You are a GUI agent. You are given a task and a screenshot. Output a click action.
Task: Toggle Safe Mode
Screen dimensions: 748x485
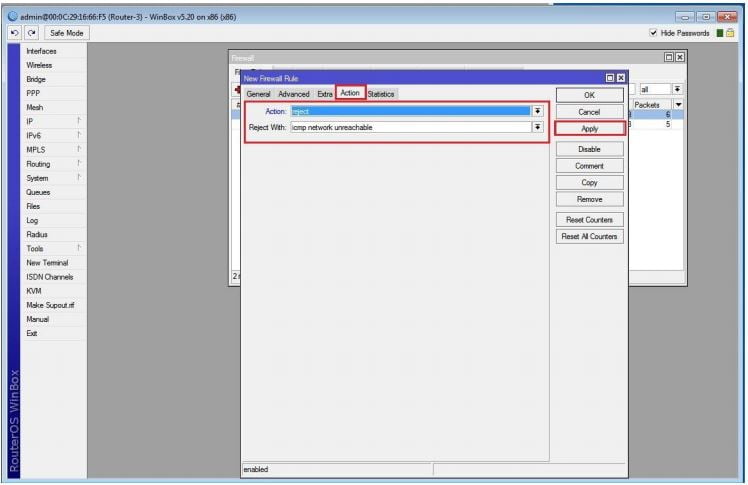click(67, 33)
